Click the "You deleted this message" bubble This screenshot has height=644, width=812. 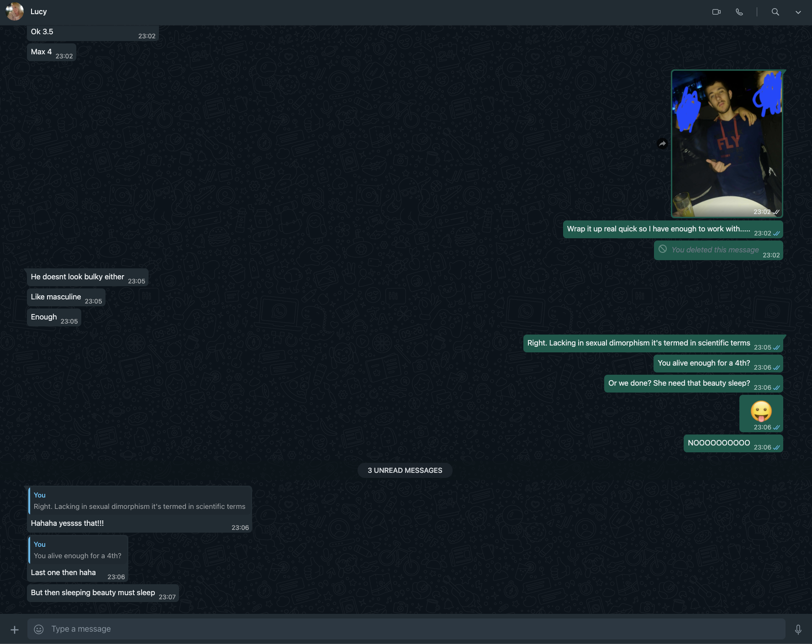(x=718, y=251)
